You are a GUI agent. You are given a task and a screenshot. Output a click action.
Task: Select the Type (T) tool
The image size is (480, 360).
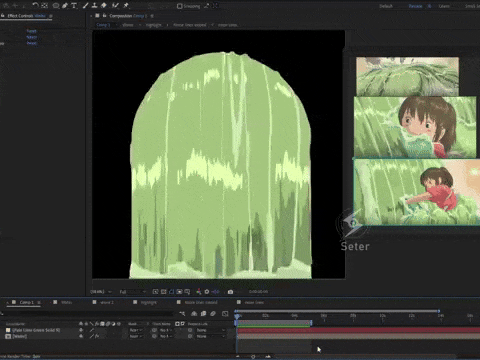pyautogui.click(x=74, y=5)
